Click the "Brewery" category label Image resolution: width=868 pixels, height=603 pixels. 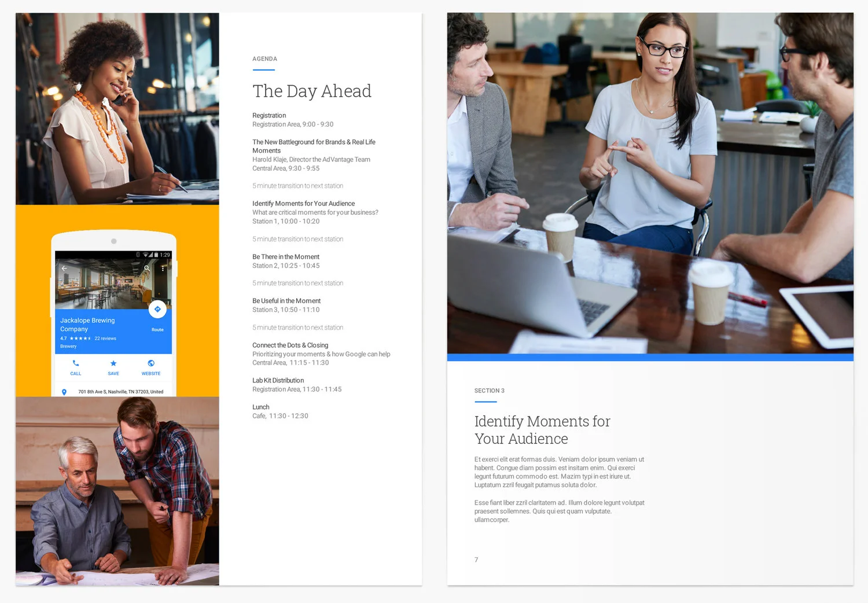coord(68,347)
